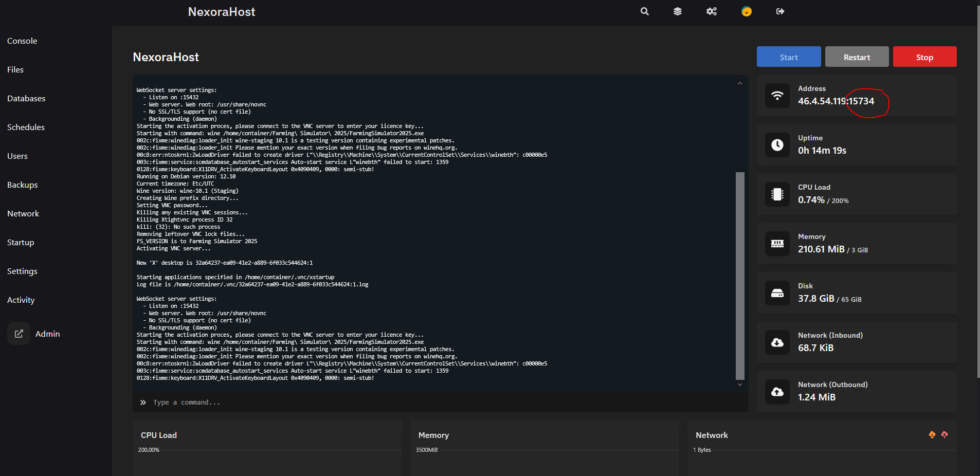Open the Files page
980x476 pixels.
click(15, 70)
